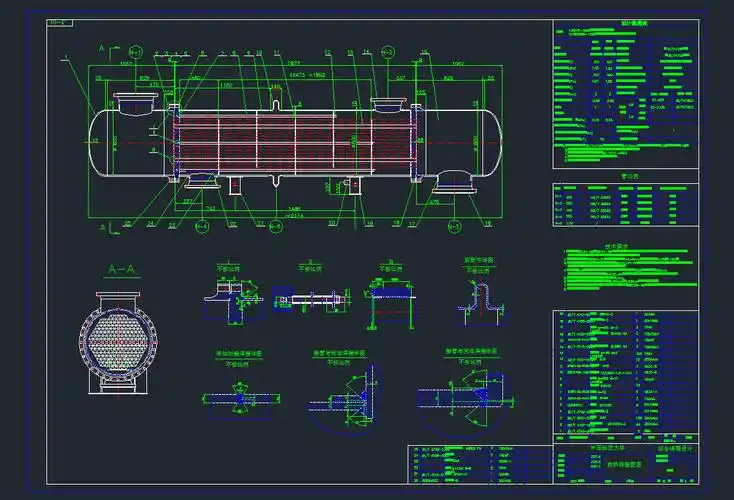
Task: Select the top-right nozzle flange on the shell
Action: (x=389, y=103)
